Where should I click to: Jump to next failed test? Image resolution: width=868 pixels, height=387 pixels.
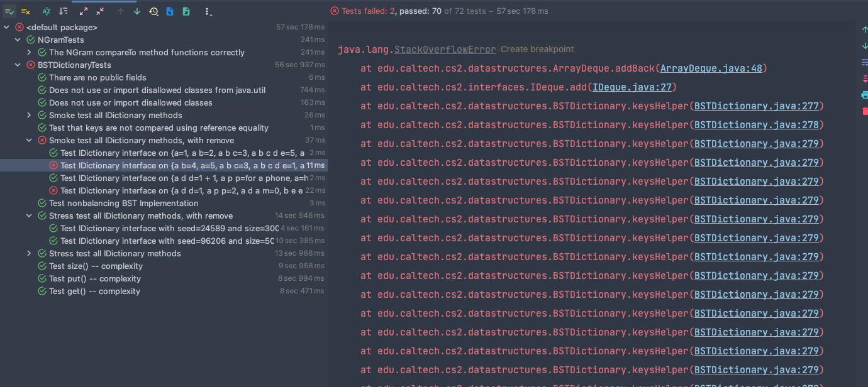pos(137,11)
